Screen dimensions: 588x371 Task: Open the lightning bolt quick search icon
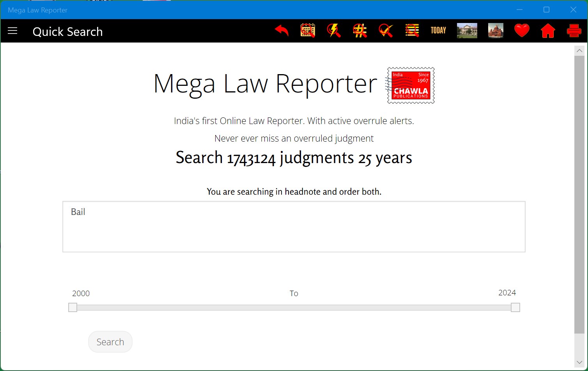pos(334,30)
